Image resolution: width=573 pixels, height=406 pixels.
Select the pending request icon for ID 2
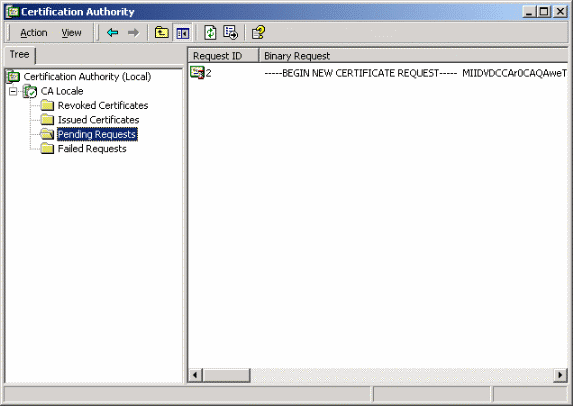(197, 73)
